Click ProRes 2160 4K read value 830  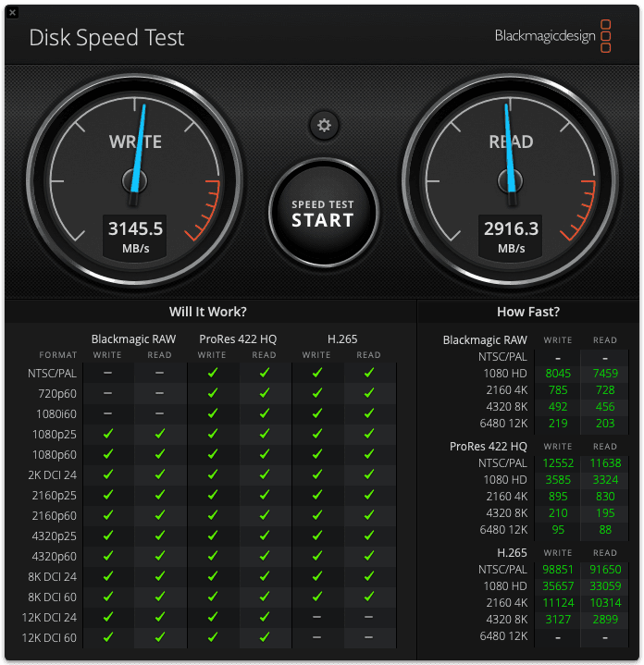point(605,496)
